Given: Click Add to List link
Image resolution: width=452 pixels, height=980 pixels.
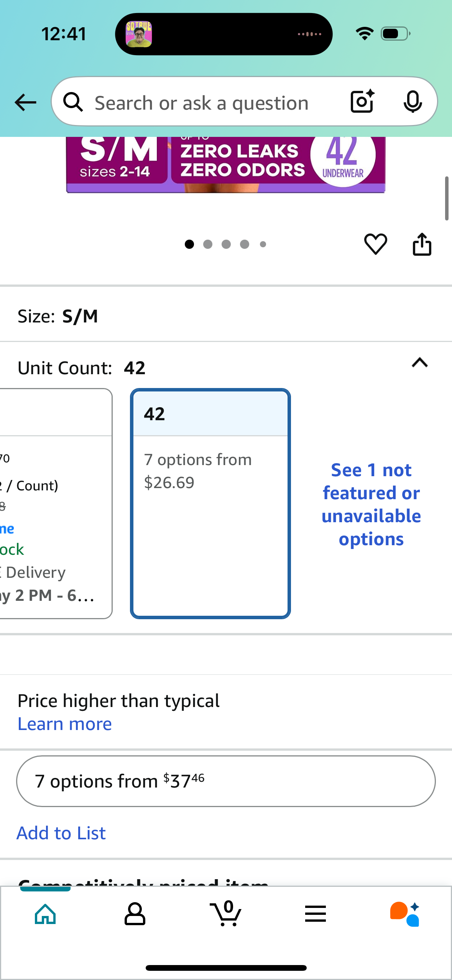Looking at the screenshot, I should [61, 833].
